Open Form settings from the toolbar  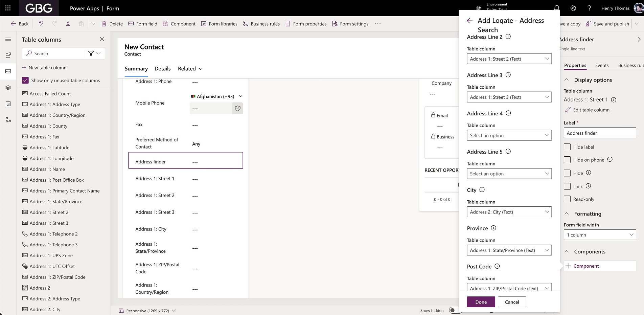point(350,24)
